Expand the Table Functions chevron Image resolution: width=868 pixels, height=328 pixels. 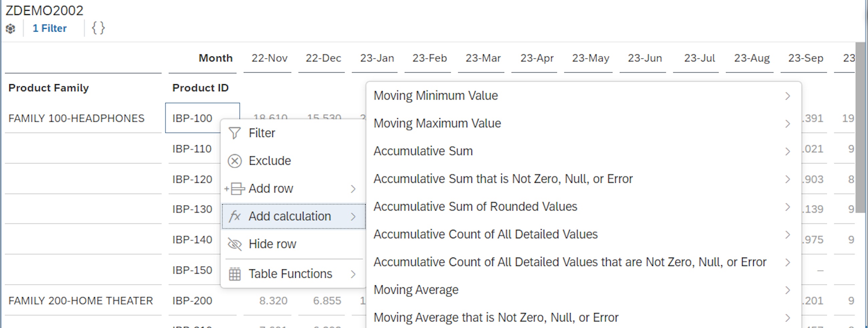click(x=353, y=274)
